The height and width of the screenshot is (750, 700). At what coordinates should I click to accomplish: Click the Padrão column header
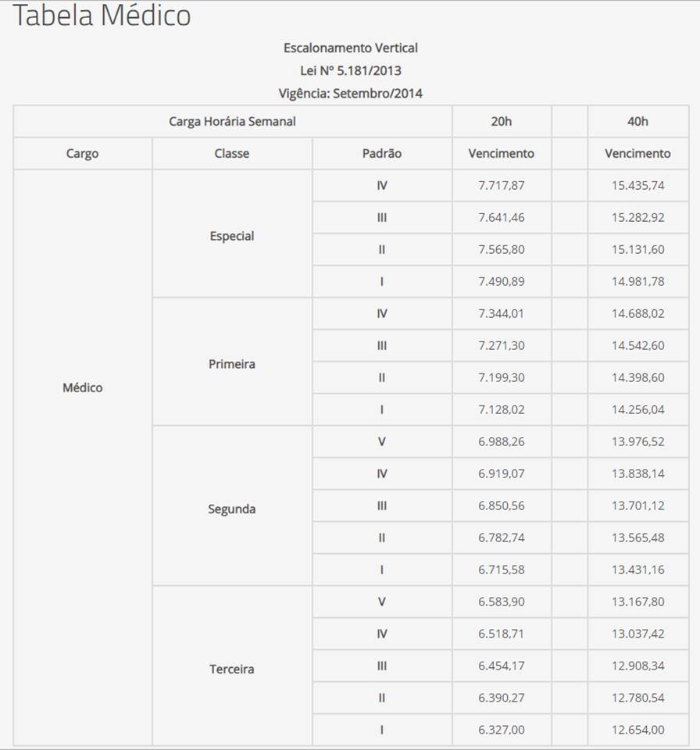tap(382, 153)
